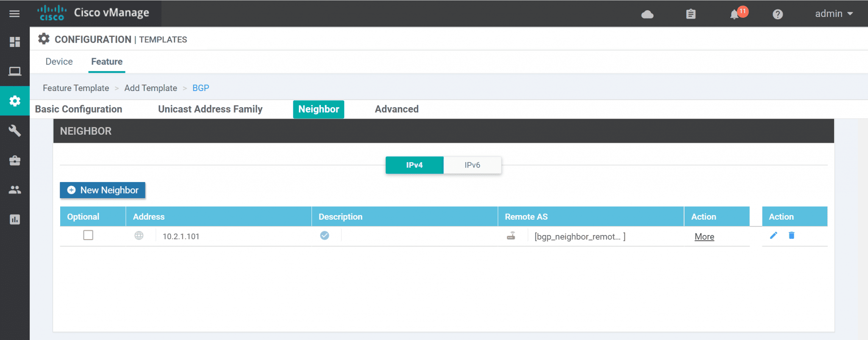Click the Optional column header
868x340 pixels.
point(93,216)
